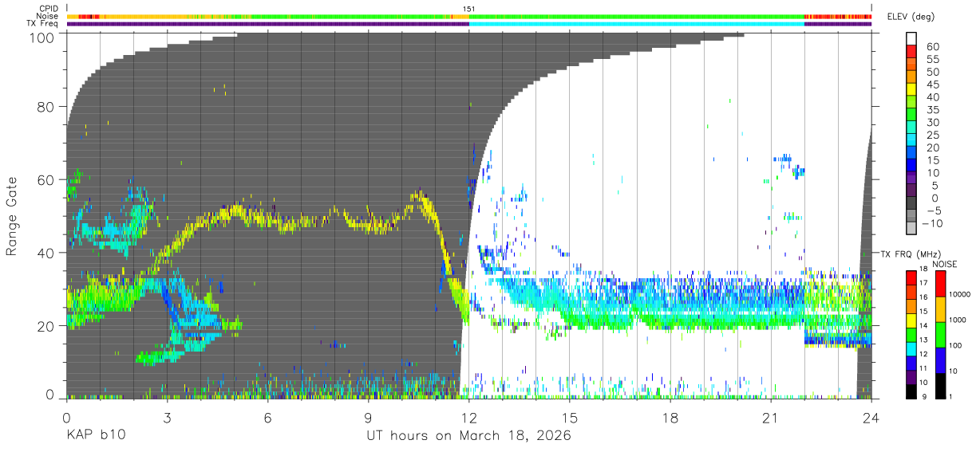This screenshot has height=452, width=980.
Task: Click the '100' tick on the Range Gate axis
Action: coord(42,37)
